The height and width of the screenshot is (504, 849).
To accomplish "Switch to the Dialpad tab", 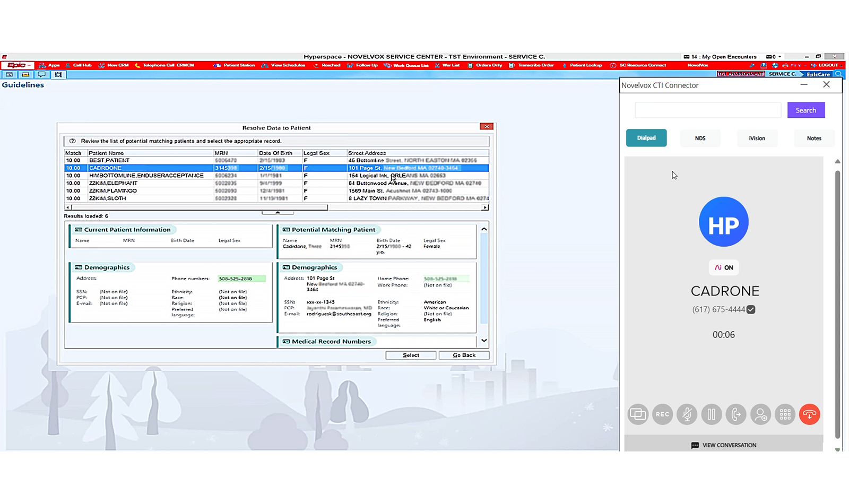I will (x=646, y=138).
